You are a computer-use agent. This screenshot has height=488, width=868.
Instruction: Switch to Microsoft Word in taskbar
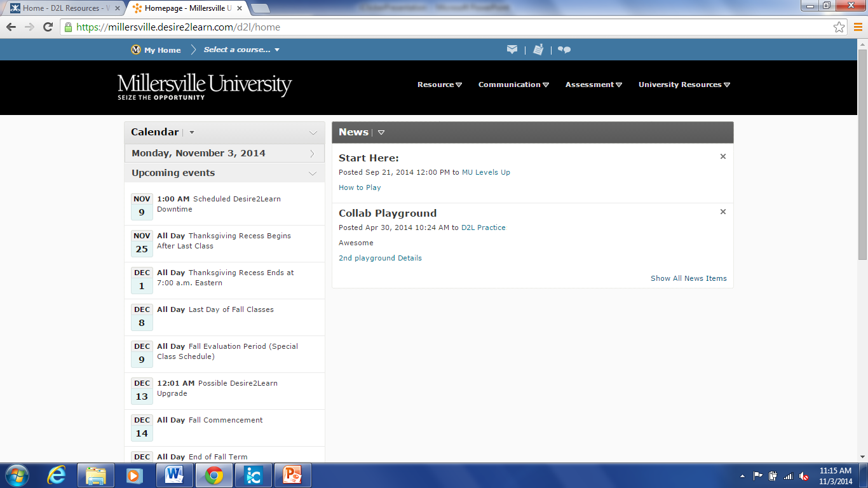point(174,475)
